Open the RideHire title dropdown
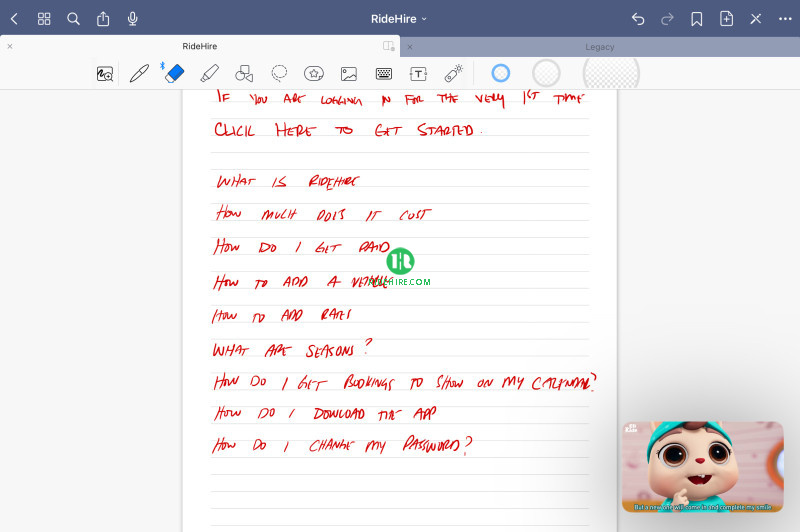 (x=398, y=19)
